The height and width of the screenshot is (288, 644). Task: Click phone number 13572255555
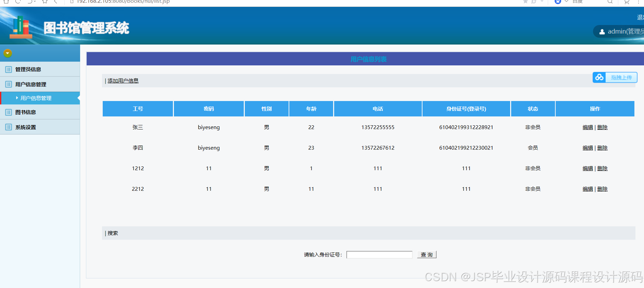pos(378,127)
